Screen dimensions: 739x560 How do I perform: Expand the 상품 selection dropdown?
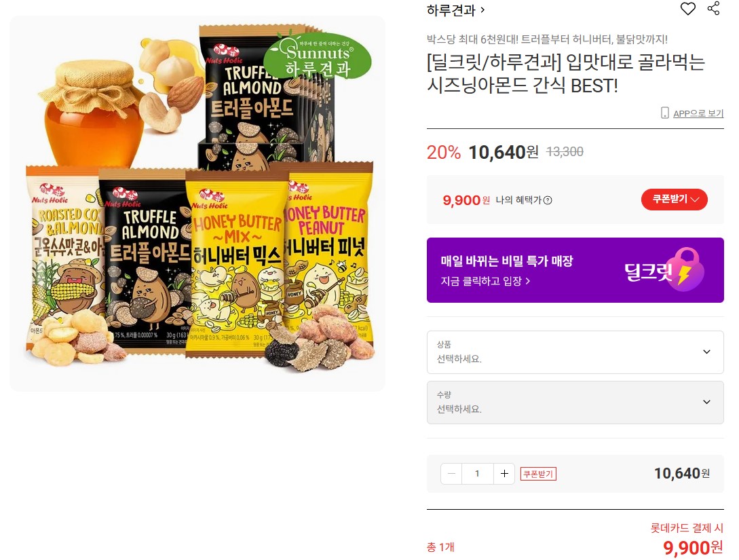click(575, 352)
